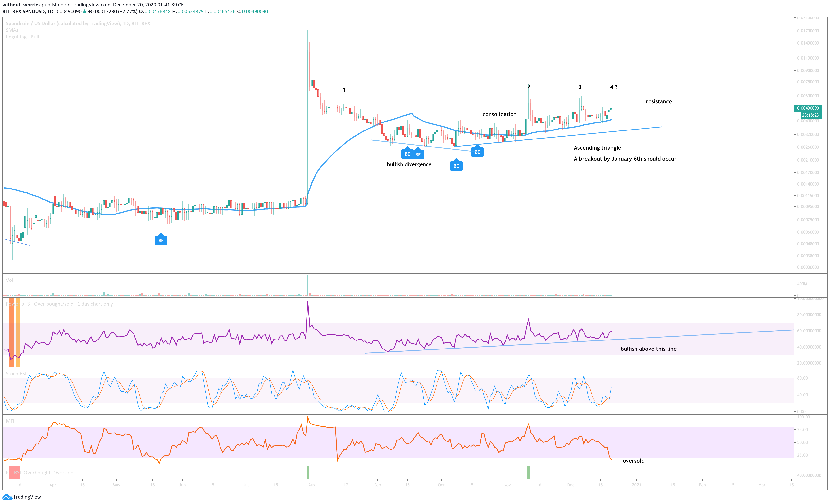Viewport: 830px width, 504px height.
Task: Click the TradingView cloud logo icon
Action: 7,497
